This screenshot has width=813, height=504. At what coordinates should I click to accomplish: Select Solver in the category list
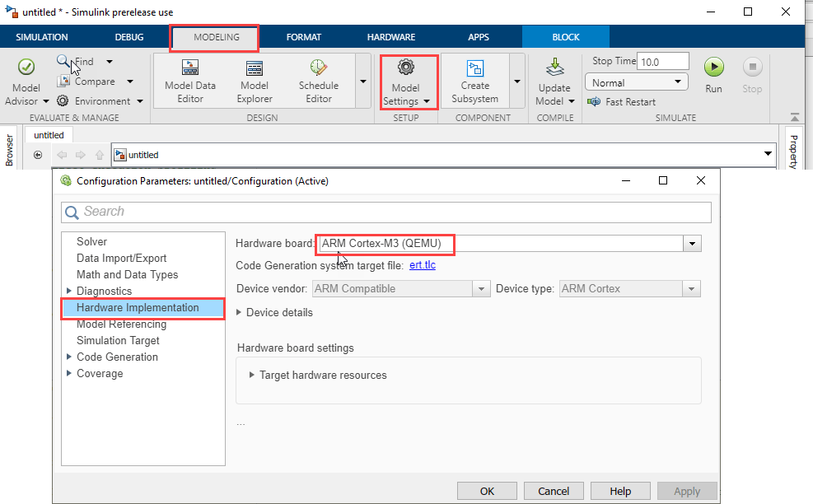coord(91,242)
